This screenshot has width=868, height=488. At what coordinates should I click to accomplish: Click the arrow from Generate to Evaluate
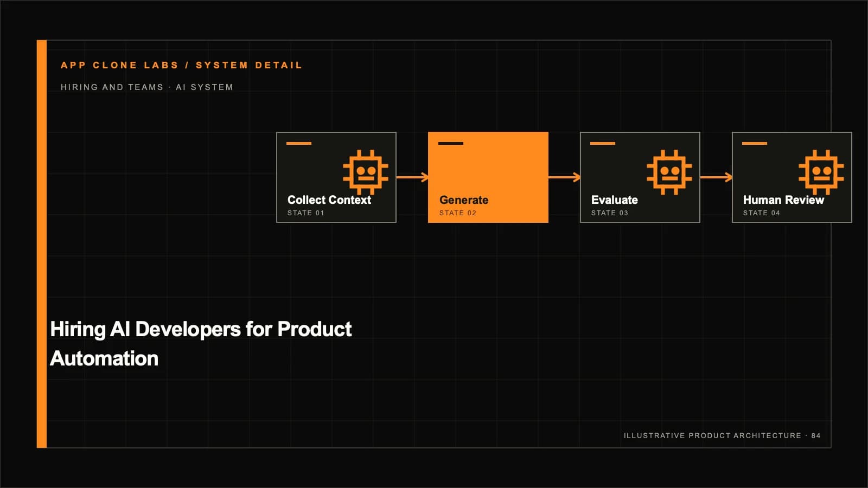coord(564,177)
